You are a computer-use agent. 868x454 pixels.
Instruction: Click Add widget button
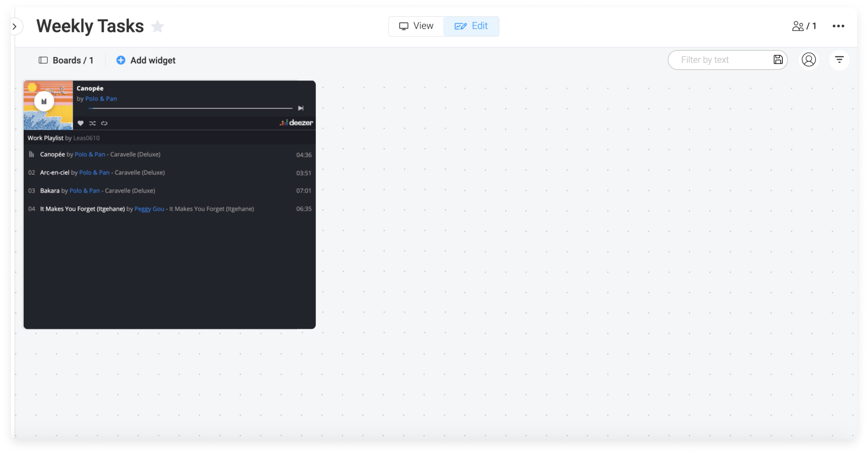tap(146, 60)
